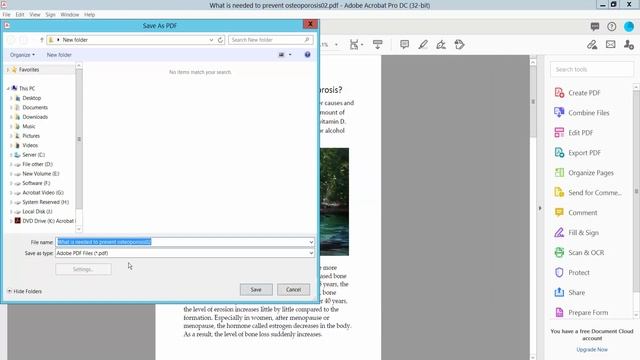Select Documents in the folder tree

35,107
